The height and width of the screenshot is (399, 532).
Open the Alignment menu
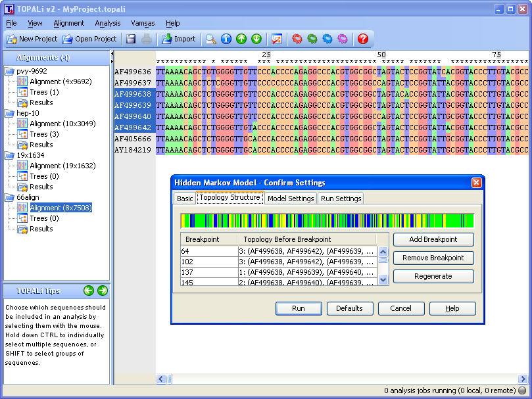(69, 23)
